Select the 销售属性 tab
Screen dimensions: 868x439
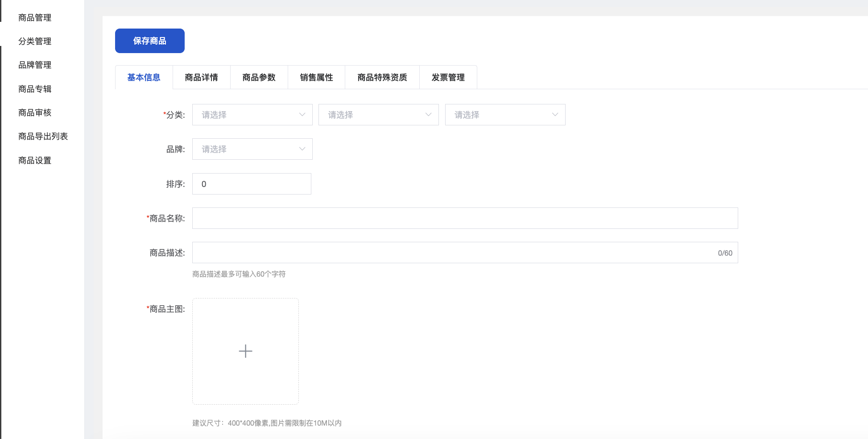(317, 78)
